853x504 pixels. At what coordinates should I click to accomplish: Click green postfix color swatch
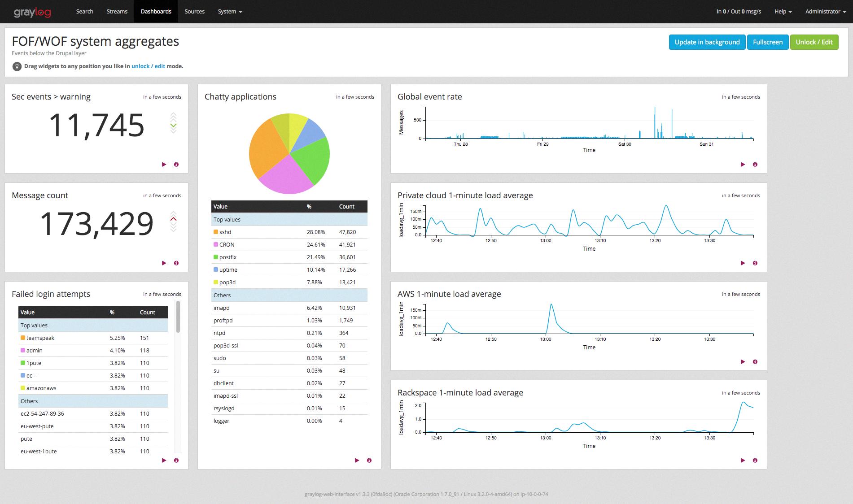(x=216, y=257)
